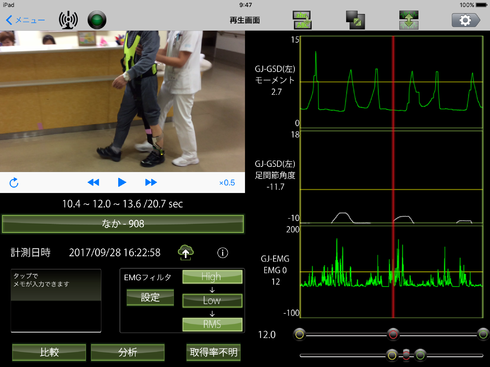
Task: Open 比較 comparison view
Action: [49, 352]
